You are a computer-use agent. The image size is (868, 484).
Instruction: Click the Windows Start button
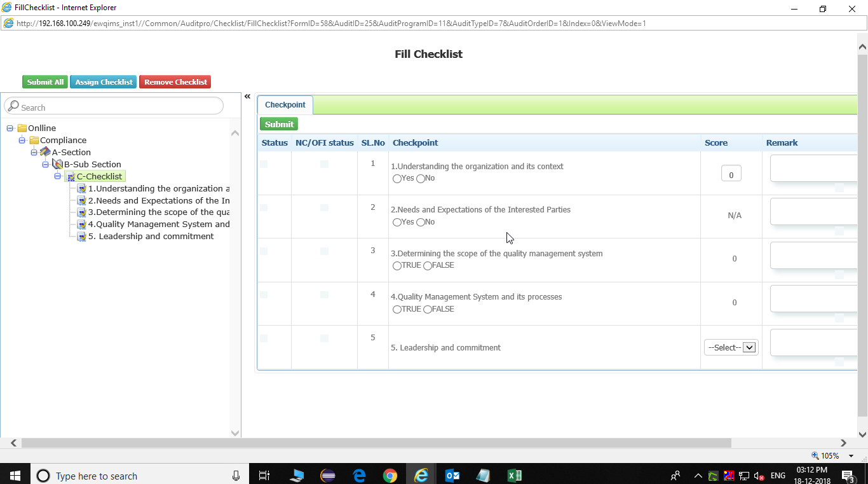[x=15, y=475]
